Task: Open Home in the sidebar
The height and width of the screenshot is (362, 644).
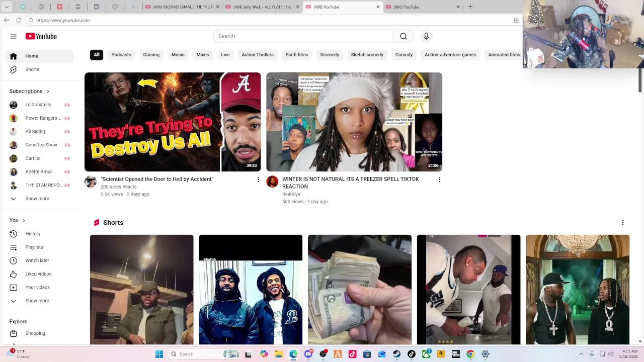Action: 40,56
